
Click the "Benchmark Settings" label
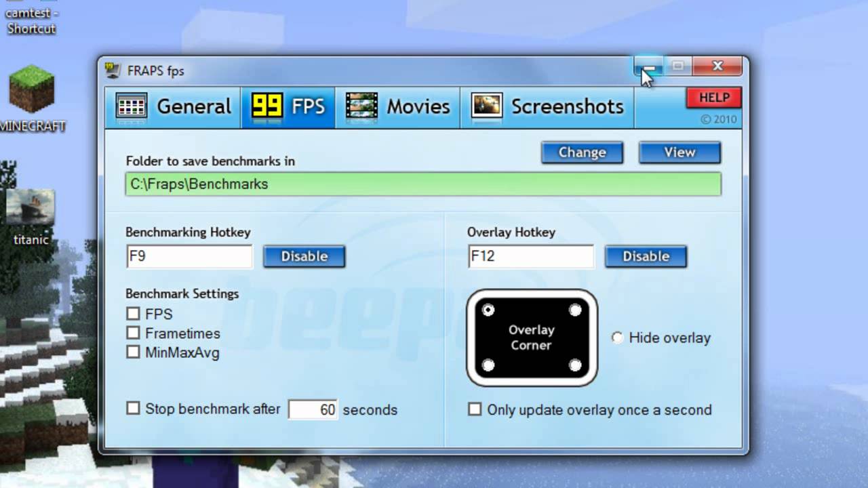coord(182,293)
